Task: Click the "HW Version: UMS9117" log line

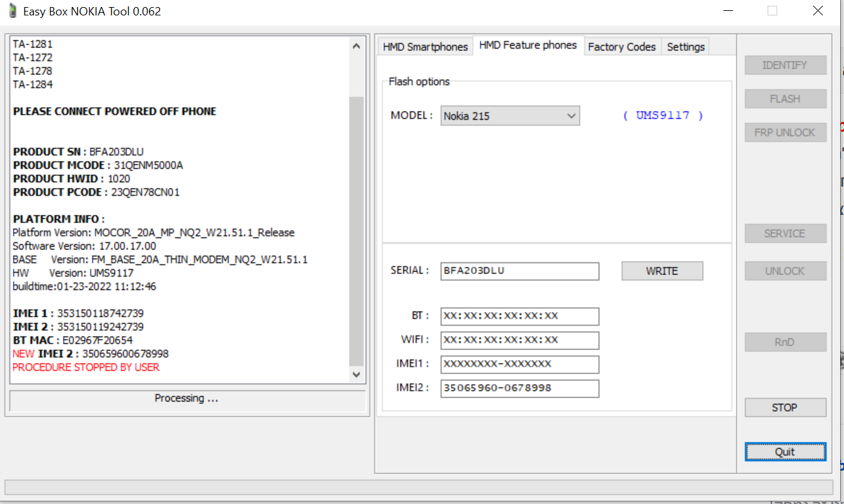Action: click(73, 273)
